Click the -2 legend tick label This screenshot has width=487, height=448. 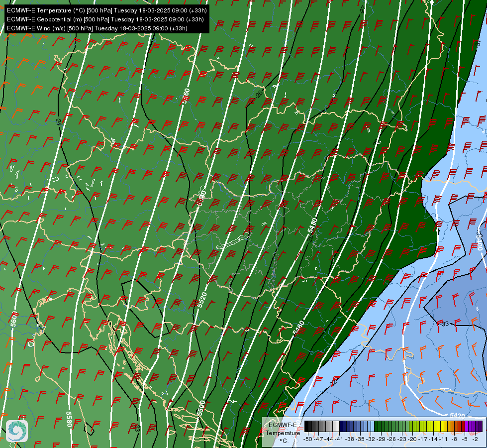point(475,439)
